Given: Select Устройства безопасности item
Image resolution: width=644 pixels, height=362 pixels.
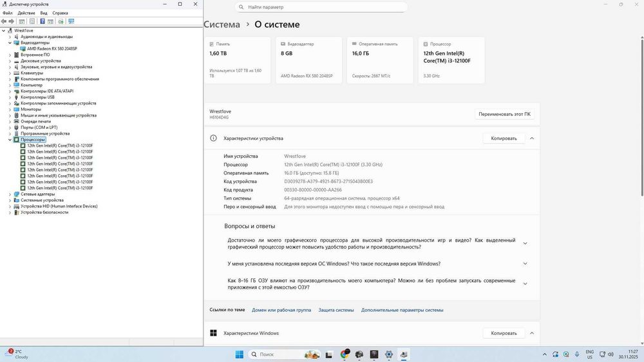Looking at the screenshot, I should (44, 213).
